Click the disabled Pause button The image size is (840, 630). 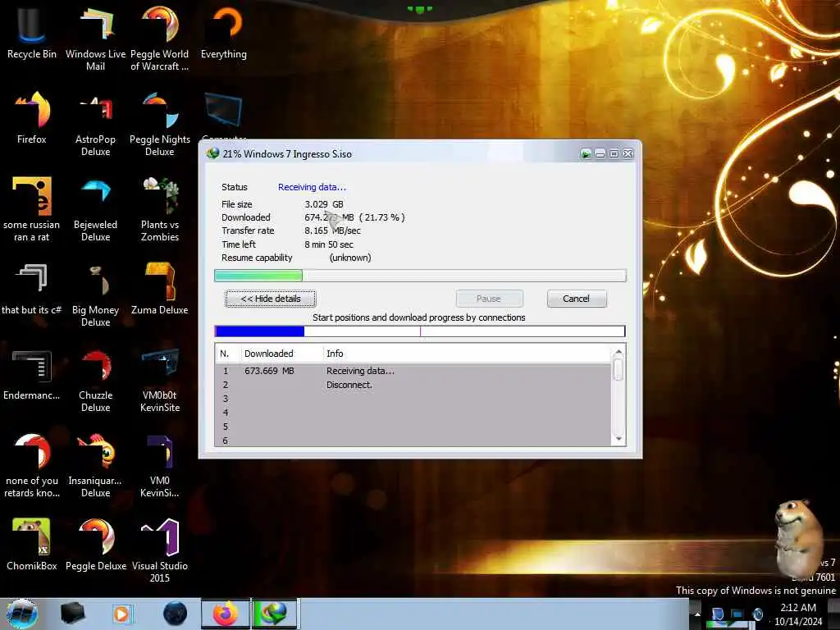point(489,299)
